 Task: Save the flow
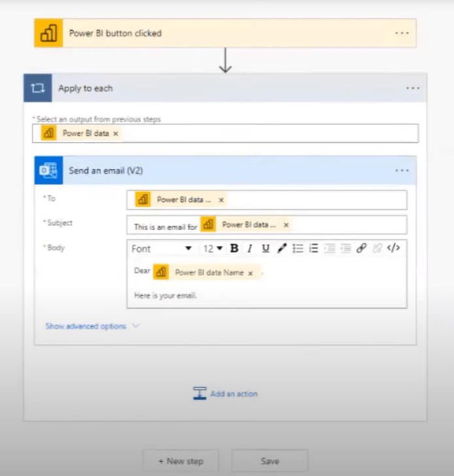click(270, 461)
